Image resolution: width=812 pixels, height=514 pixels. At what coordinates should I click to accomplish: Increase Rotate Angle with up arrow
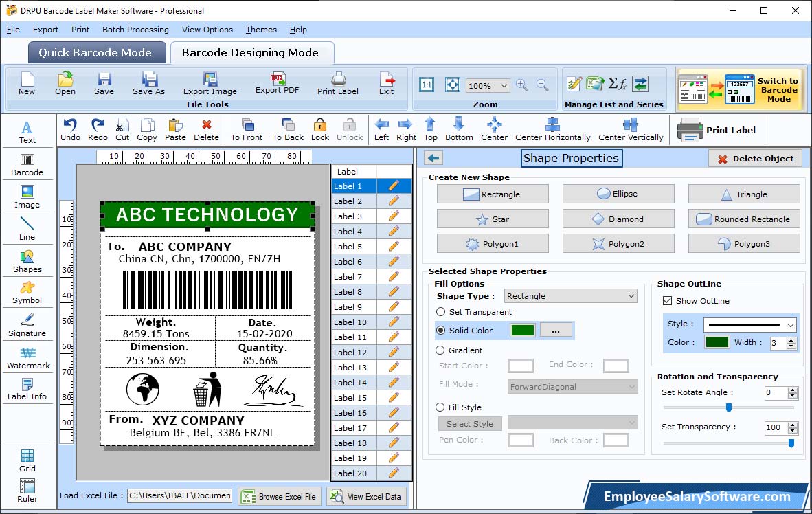(x=792, y=390)
